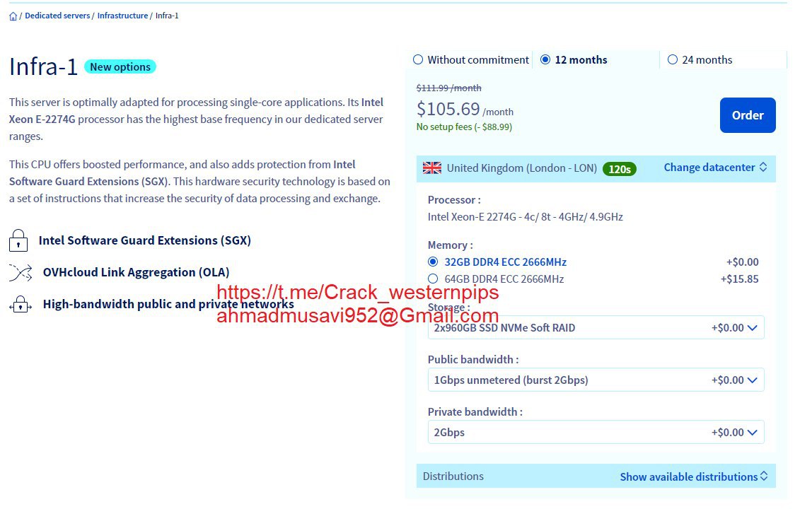Expand Change datacenter selector
The image size is (812, 509).
[x=715, y=168]
